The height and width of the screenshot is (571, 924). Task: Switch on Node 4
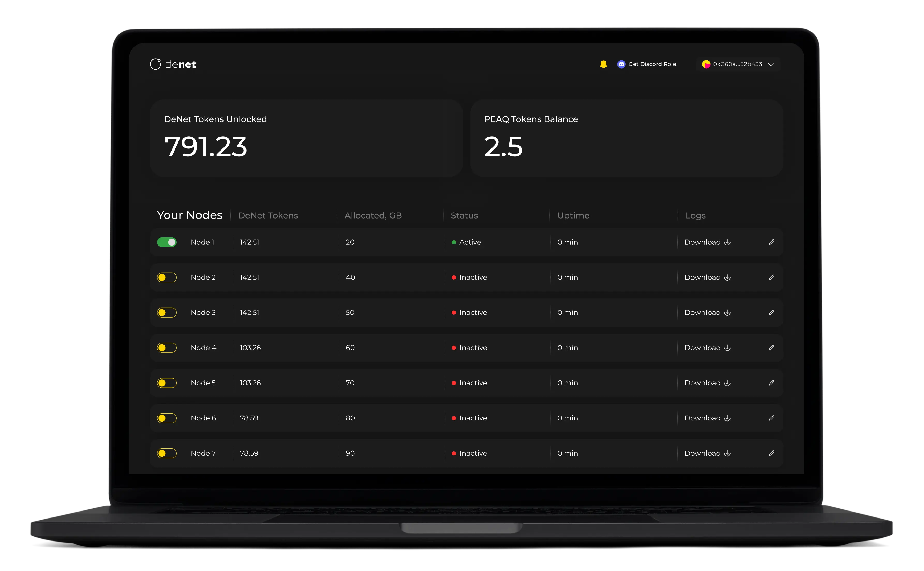[167, 347]
